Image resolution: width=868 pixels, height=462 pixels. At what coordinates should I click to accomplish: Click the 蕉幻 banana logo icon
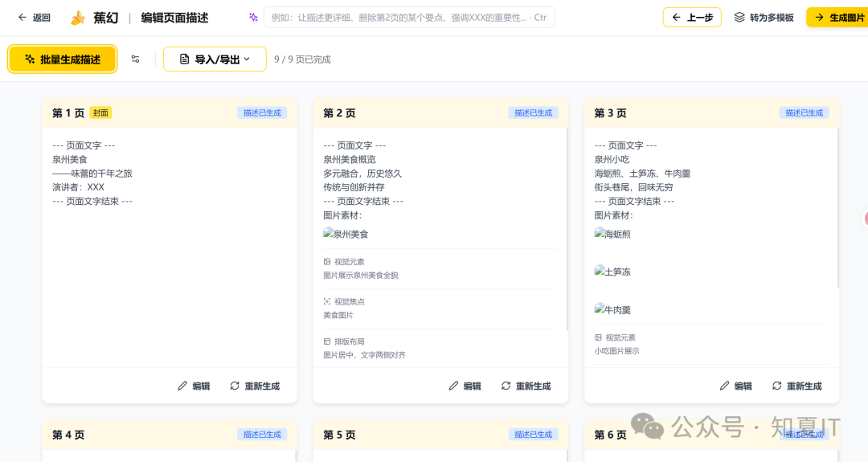click(x=78, y=18)
